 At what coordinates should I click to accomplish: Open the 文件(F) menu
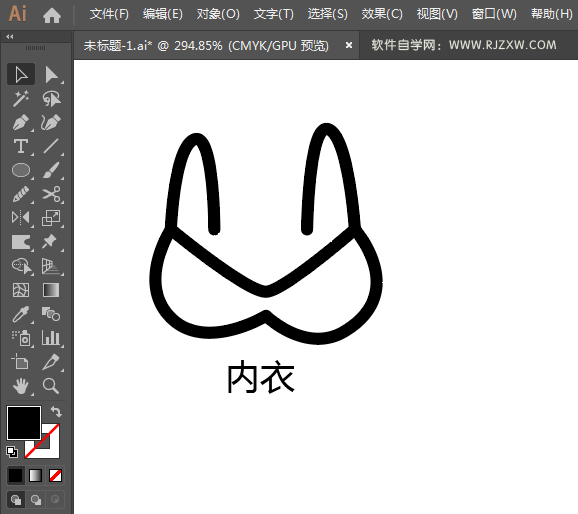(x=109, y=14)
